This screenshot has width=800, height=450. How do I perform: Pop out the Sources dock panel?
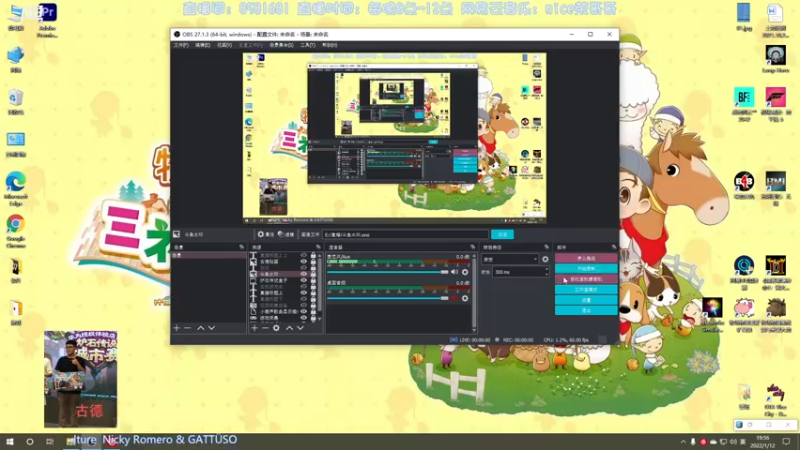pos(318,247)
